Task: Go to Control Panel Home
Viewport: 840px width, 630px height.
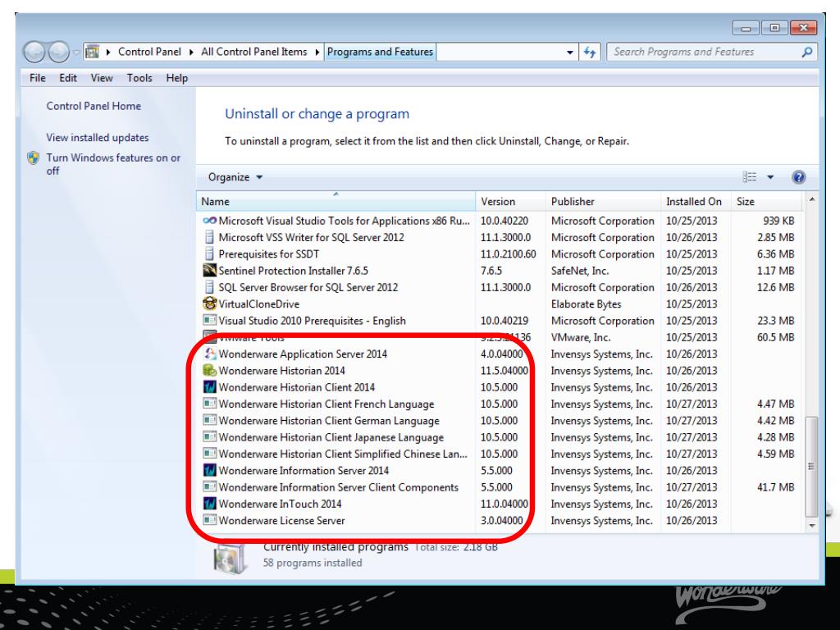Action: 94,106
